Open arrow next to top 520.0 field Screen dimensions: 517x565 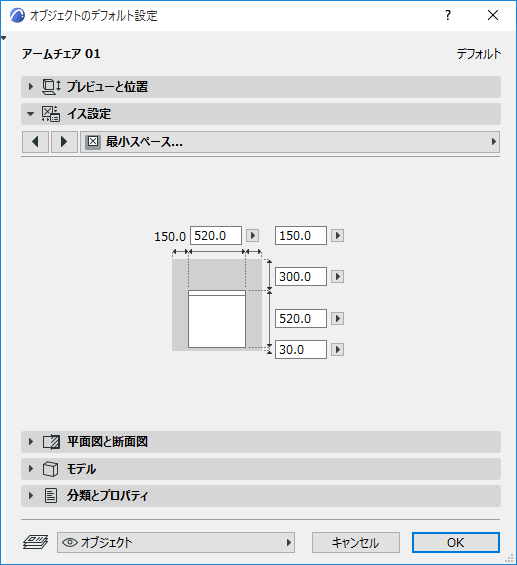click(x=253, y=236)
